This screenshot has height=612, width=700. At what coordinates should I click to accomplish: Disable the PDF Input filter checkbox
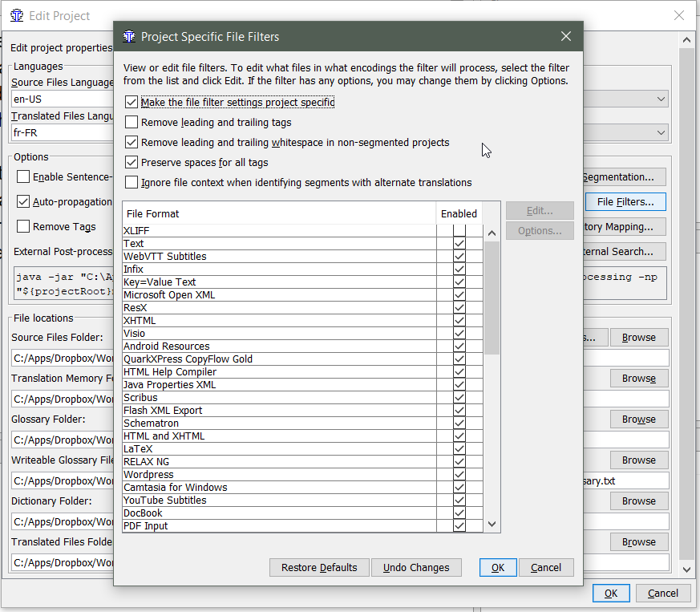[459, 526]
